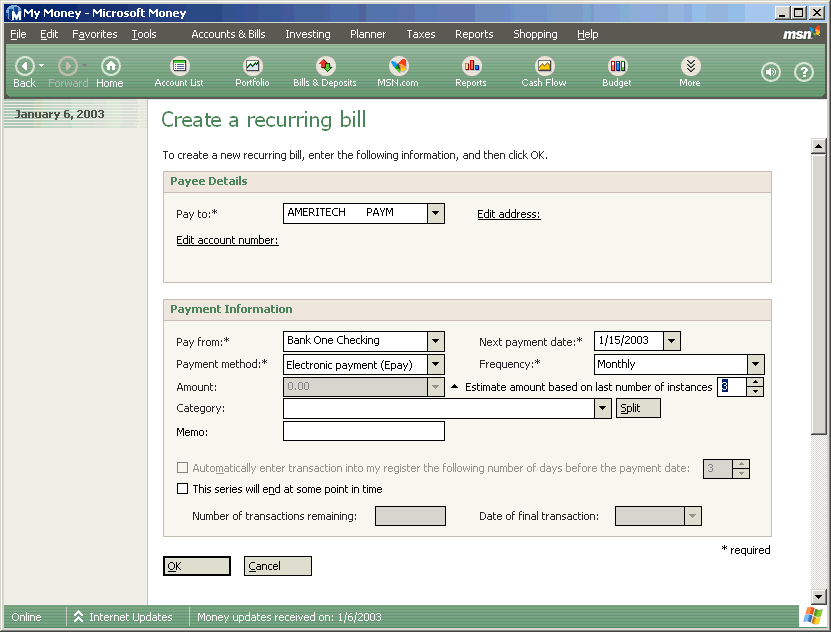Open the Investing menu
This screenshot has height=632, width=831.
307,34
